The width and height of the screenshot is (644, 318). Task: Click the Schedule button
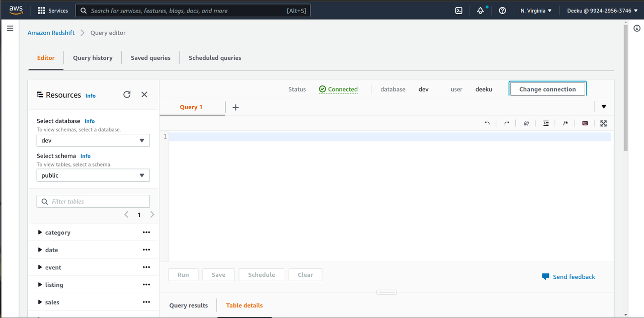tap(262, 275)
